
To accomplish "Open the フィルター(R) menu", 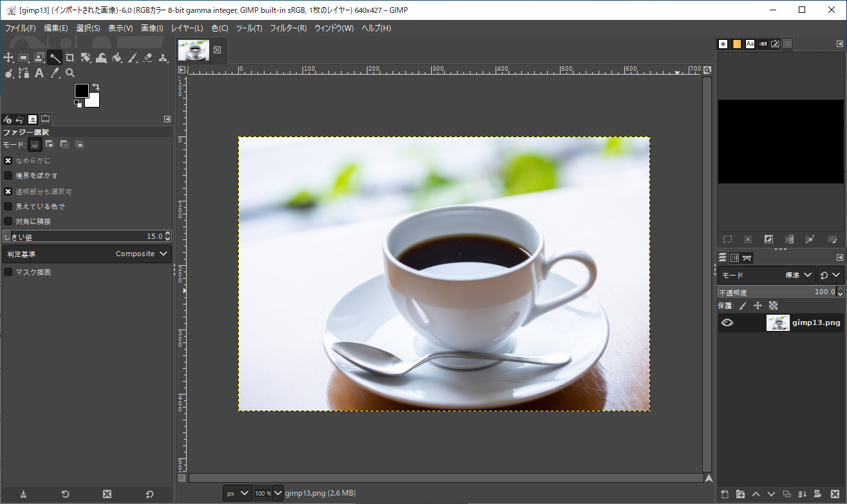I will point(288,28).
